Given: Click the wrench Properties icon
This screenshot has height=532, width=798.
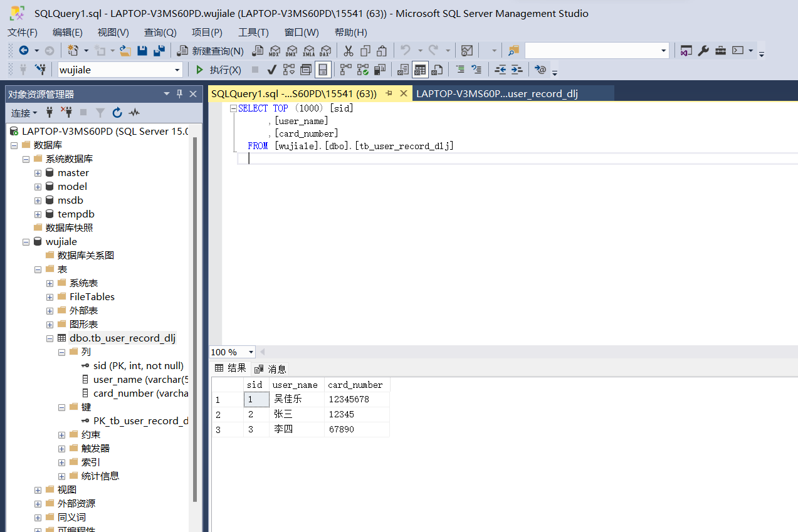Looking at the screenshot, I should click(703, 51).
